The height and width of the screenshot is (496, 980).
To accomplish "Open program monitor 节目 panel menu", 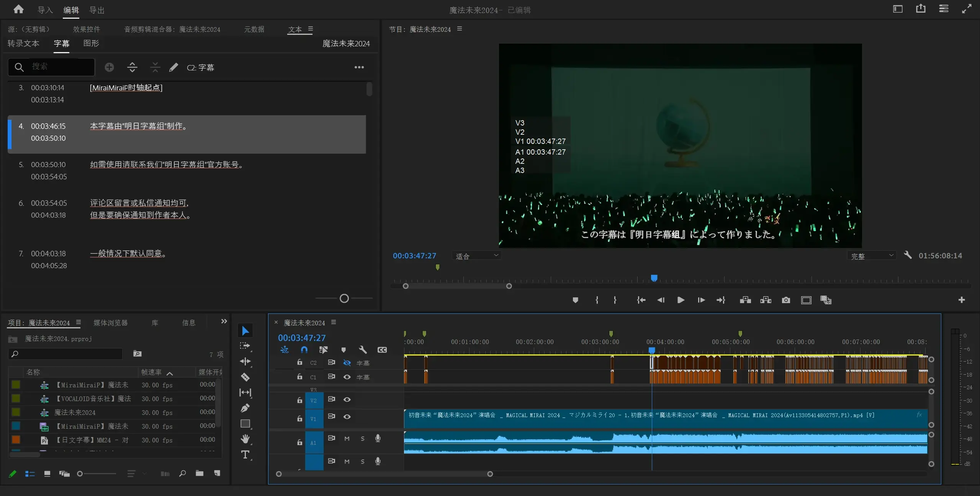I will click(460, 29).
